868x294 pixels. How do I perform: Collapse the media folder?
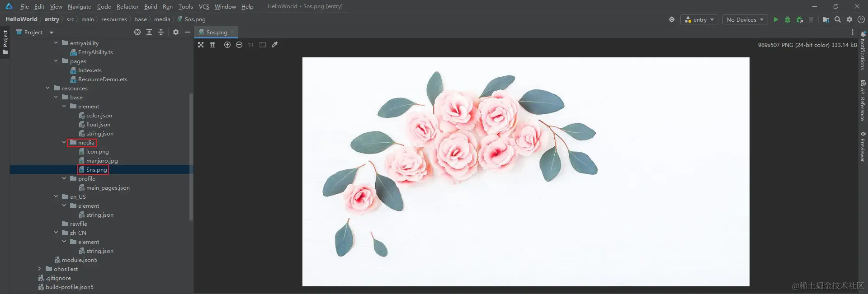(x=64, y=142)
